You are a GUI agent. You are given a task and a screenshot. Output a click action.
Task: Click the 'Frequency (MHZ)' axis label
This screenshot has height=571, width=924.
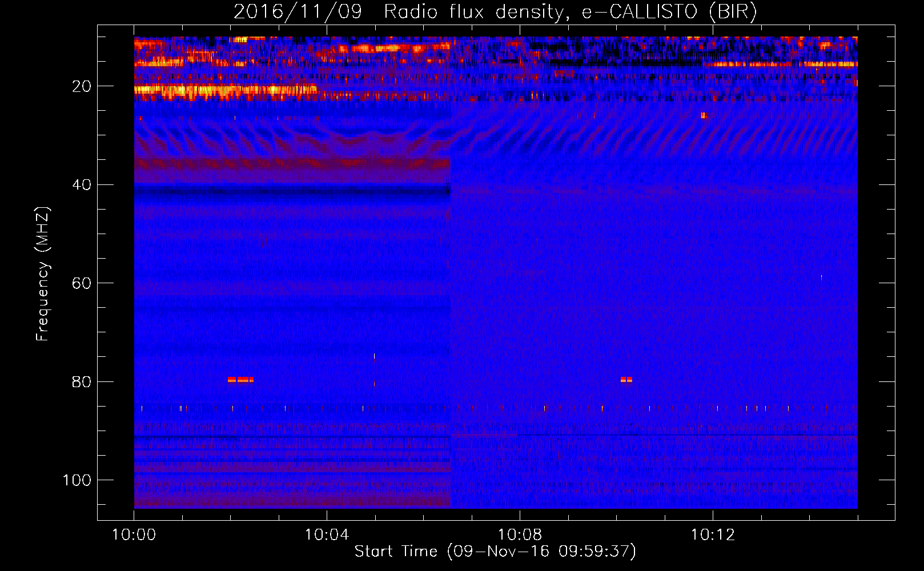[x=43, y=274]
